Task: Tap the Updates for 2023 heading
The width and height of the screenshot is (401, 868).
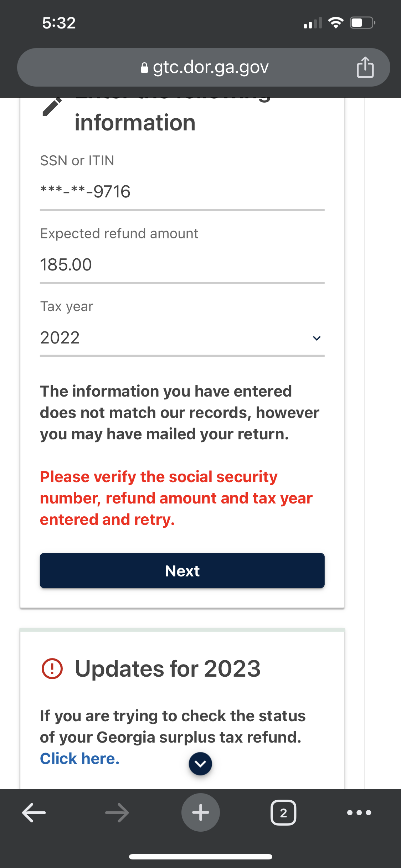Action: (168, 668)
